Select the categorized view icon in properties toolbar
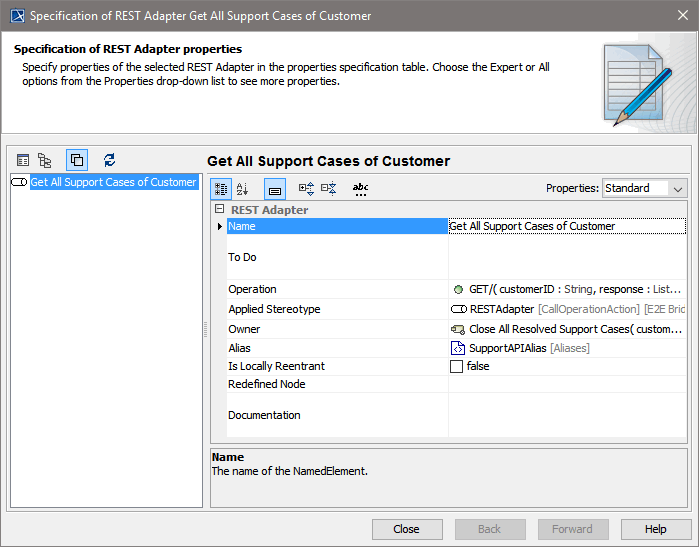Viewport: 699px width, 547px height. (x=222, y=188)
